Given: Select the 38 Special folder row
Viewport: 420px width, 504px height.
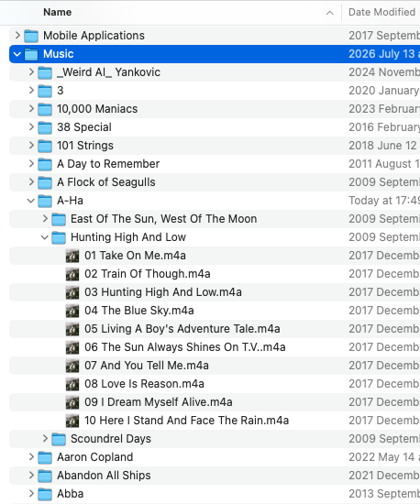Looking at the screenshot, I should 215,127.
